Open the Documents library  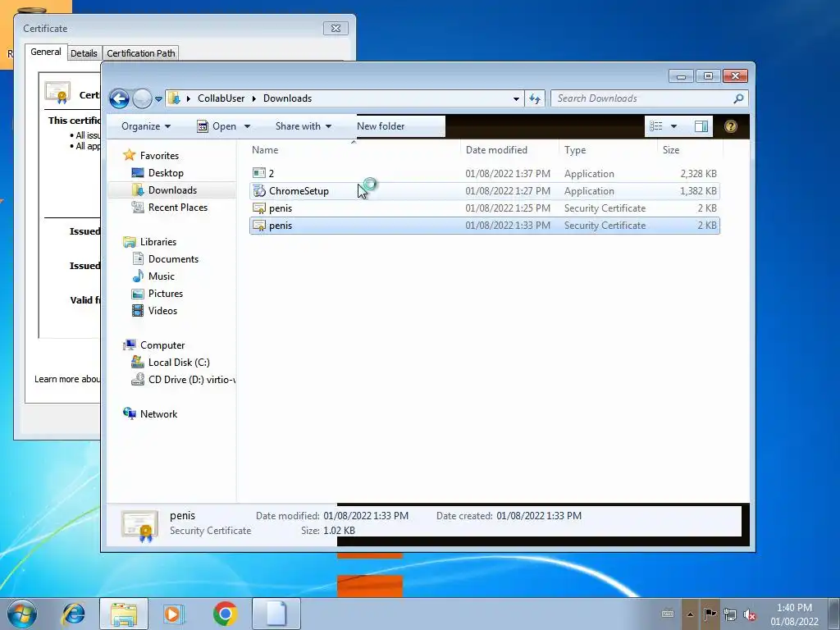coord(173,258)
